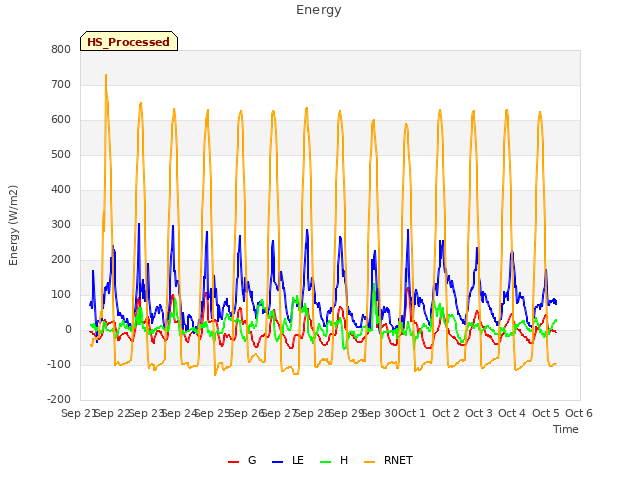Toggle the H series in legend
Screen dimensions: 640x480
click(x=334, y=460)
